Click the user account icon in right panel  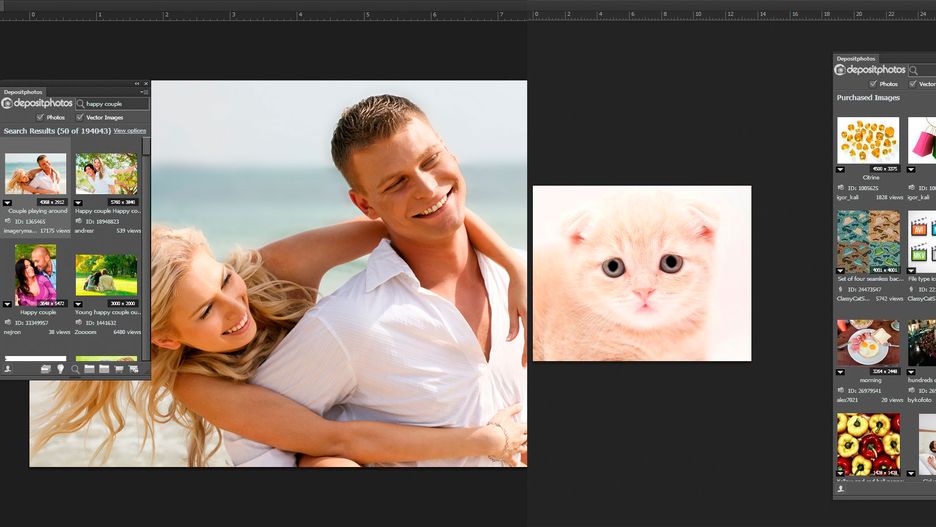841,489
